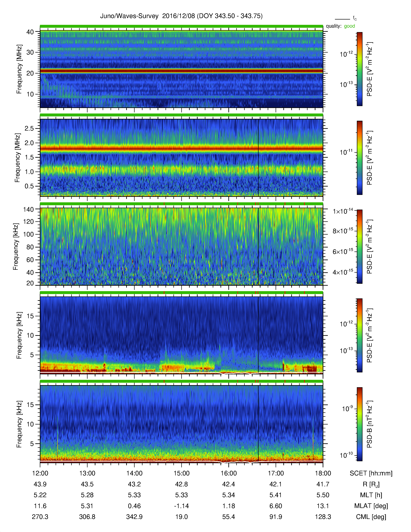
Task: Click the 16:00 SCET time label
Action: 229,473
